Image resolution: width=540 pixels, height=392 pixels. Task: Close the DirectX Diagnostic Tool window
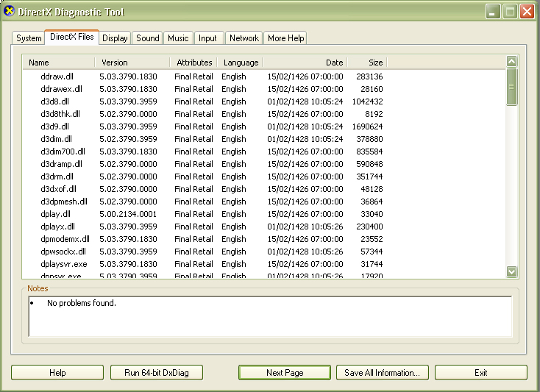click(527, 12)
